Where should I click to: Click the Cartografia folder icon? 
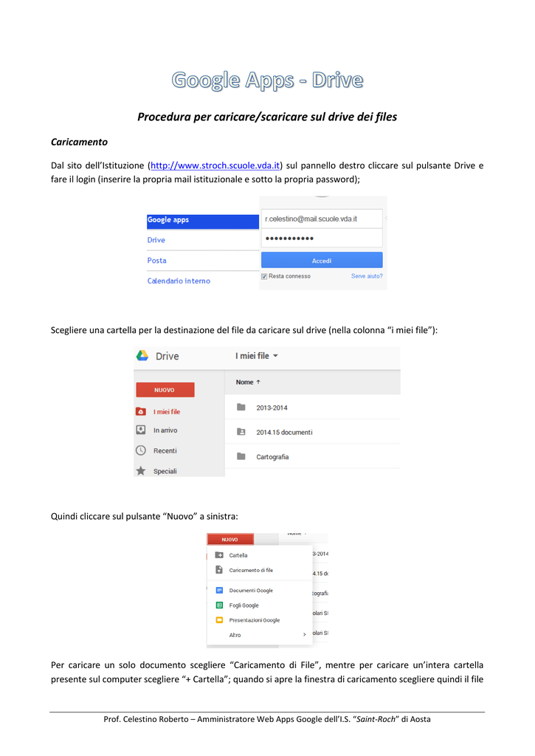click(x=241, y=456)
